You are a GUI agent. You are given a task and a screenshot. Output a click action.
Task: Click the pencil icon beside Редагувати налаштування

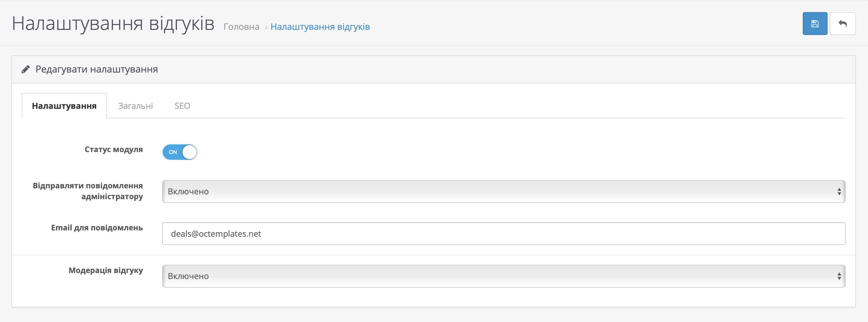(25, 69)
